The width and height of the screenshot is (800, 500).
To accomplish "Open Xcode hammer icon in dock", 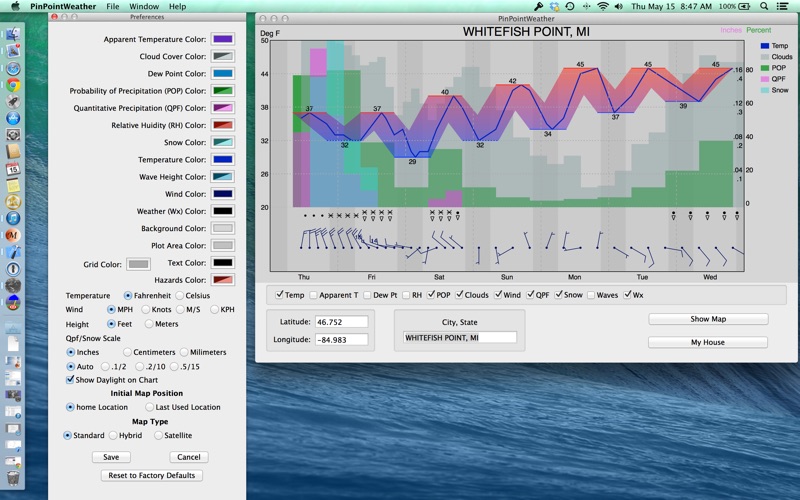I will (13, 252).
